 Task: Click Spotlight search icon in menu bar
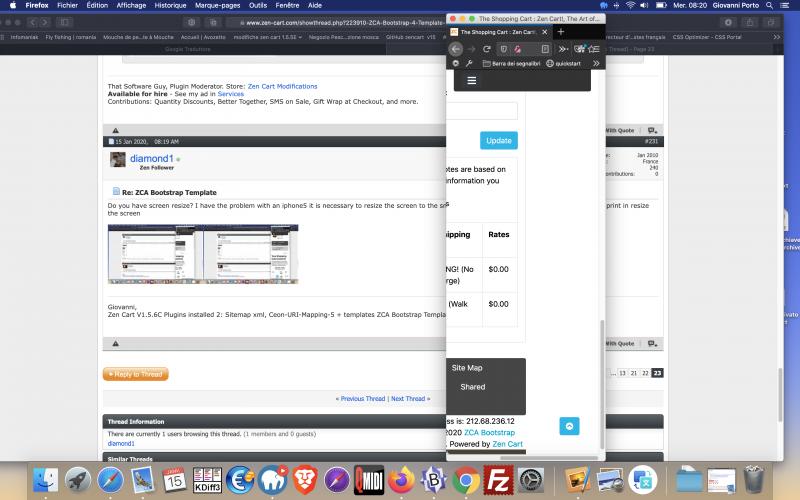pos(769,5)
